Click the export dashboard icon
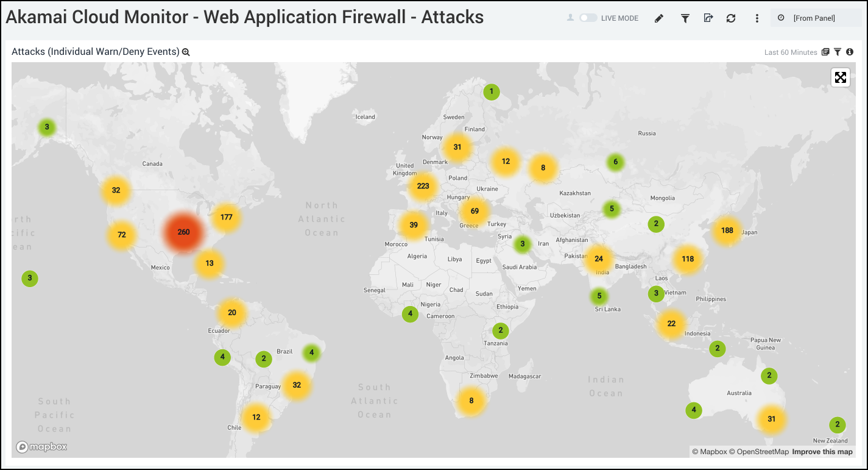The height and width of the screenshot is (470, 868). 708,18
